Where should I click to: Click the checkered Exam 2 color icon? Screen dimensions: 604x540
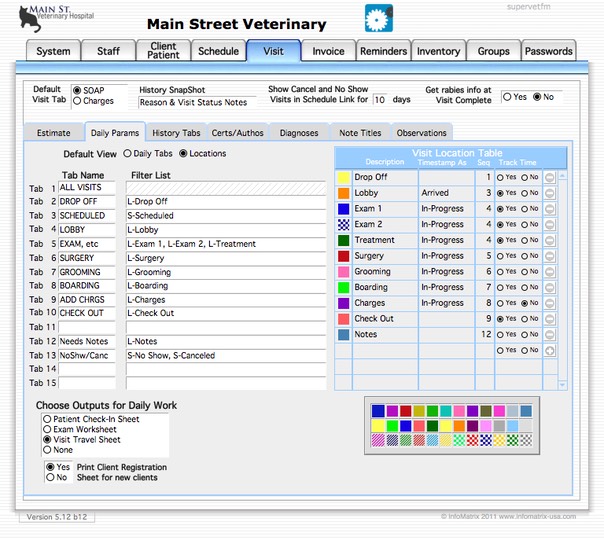tap(344, 225)
